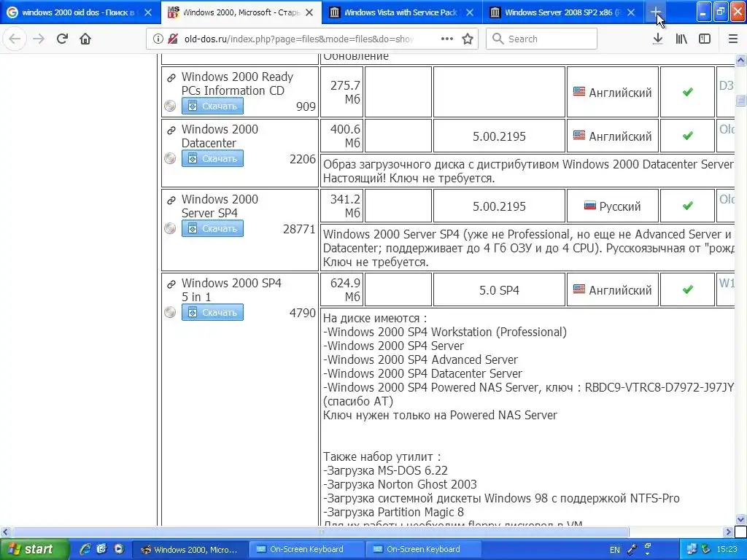Launch Windows Media Player from Quick Launch
This screenshot has height=560, width=747.
click(119, 549)
